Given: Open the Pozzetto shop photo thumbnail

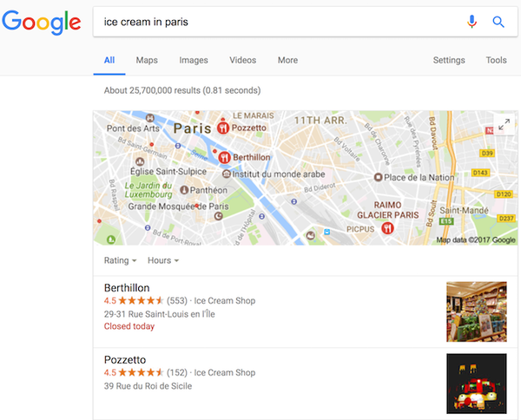Looking at the screenshot, I should pyautogui.click(x=477, y=384).
